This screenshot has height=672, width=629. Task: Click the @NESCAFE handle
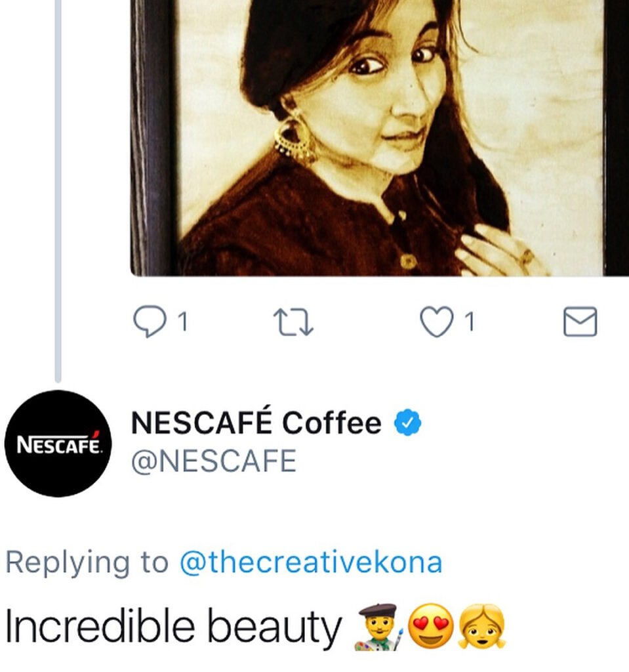(x=214, y=461)
